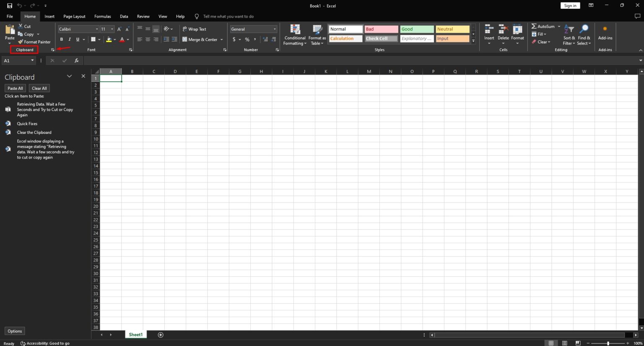Open the Page Layout tab
644x346 pixels.
(x=74, y=16)
